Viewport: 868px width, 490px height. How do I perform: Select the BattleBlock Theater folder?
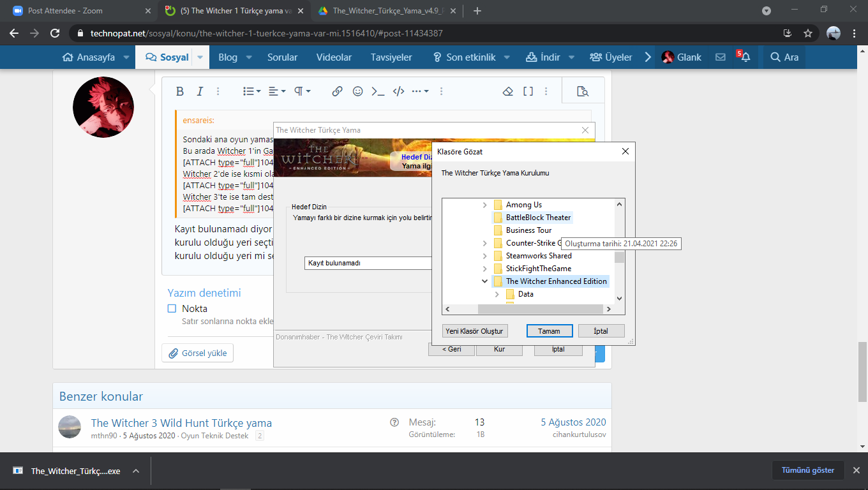[539, 218]
